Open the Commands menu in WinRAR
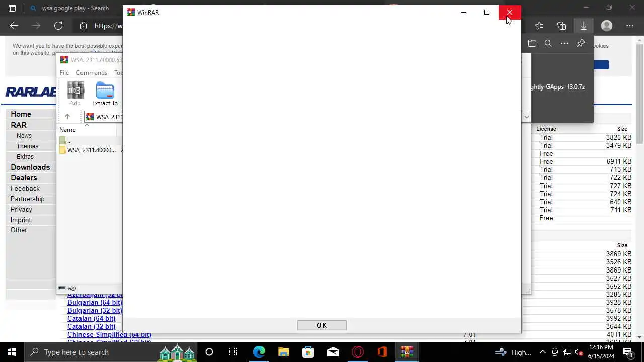The width and height of the screenshot is (644, 362). [92, 73]
